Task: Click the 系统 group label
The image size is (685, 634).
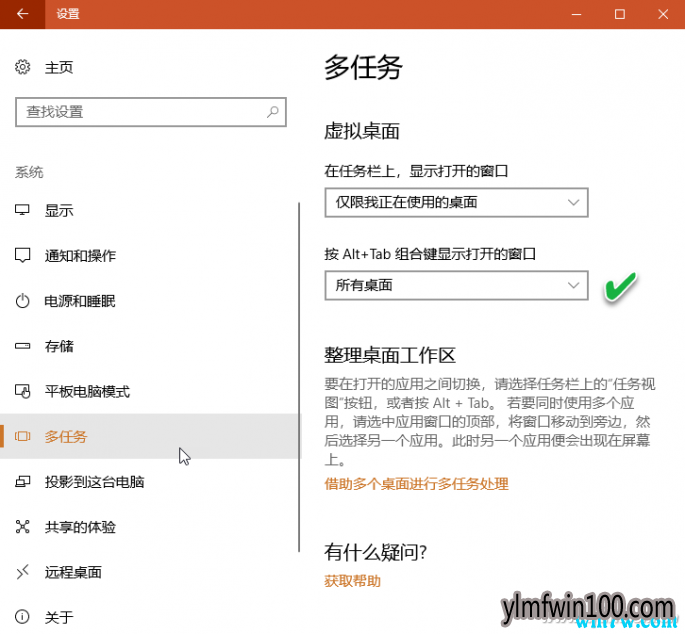Action: [x=29, y=172]
